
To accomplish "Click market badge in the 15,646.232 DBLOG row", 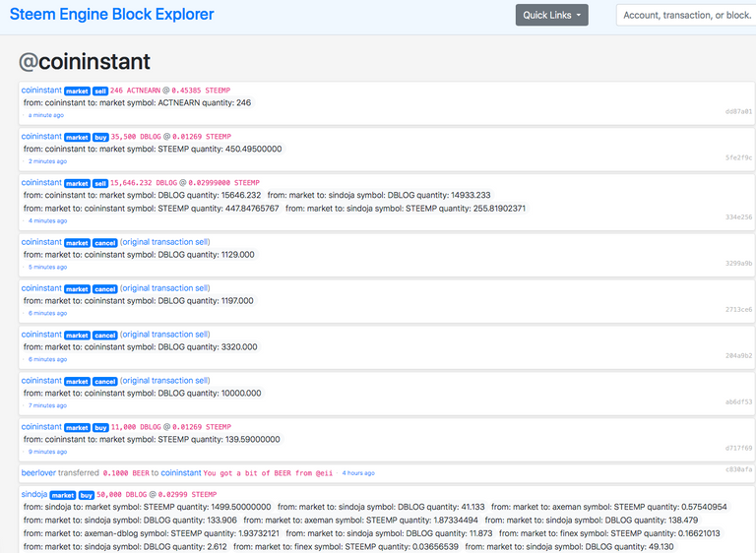I will click(x=77, y=184).
